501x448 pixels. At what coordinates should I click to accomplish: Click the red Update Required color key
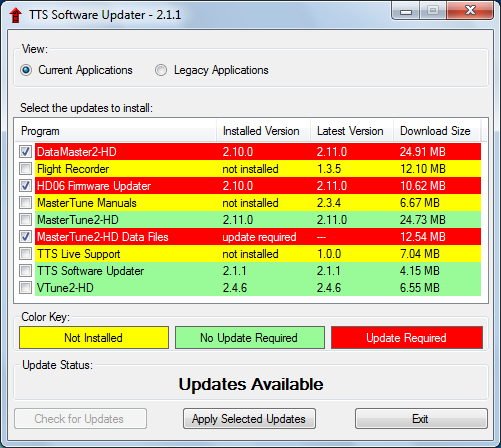click(x=407, y=338)
